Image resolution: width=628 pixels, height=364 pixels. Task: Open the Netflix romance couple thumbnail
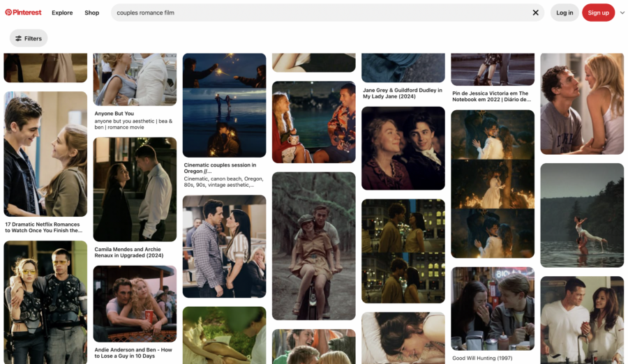(x=45, y=154)
